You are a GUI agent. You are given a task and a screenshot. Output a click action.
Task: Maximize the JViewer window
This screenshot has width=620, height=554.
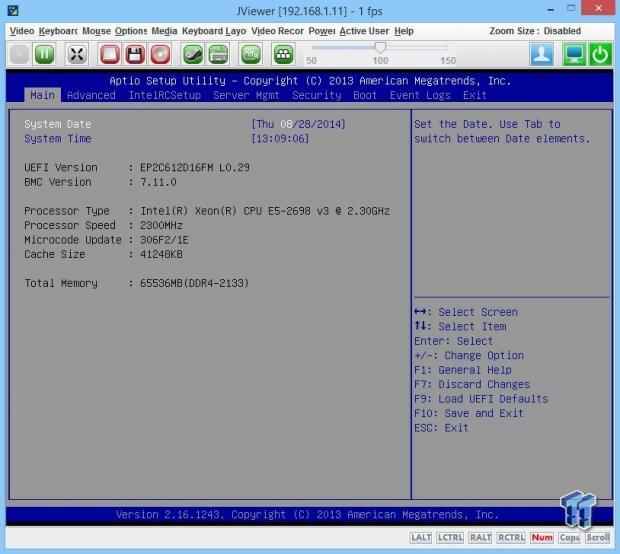[571, 8]
